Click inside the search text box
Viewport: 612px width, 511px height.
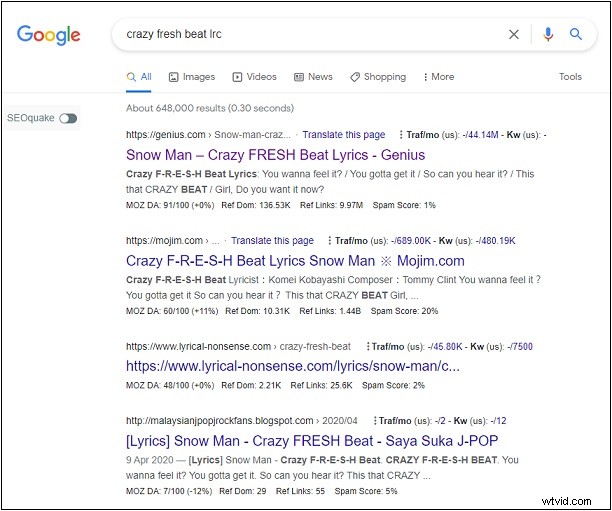[x=300, y=34]
